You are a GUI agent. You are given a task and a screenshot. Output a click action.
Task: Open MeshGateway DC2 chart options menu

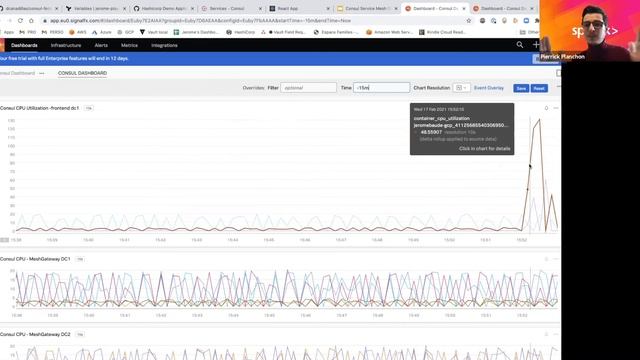tap(556, 334)
